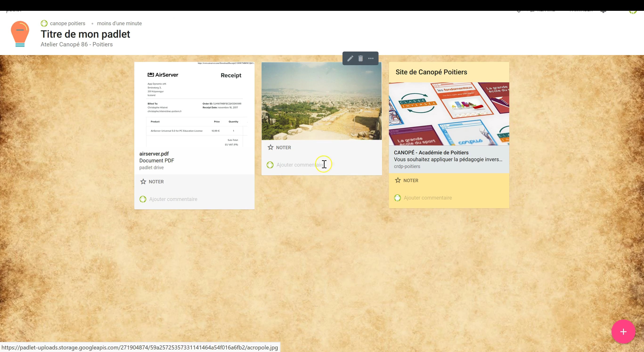Image resolution: width=644 pixels, height=352 pixels.
Task: Click the orange lightbulb padlet icon
Action: pos(20,34)
